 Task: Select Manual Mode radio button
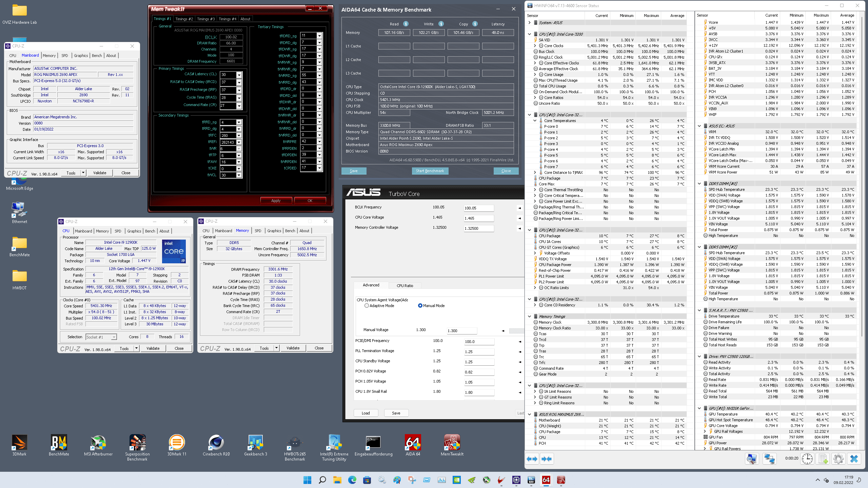point(420,306)
